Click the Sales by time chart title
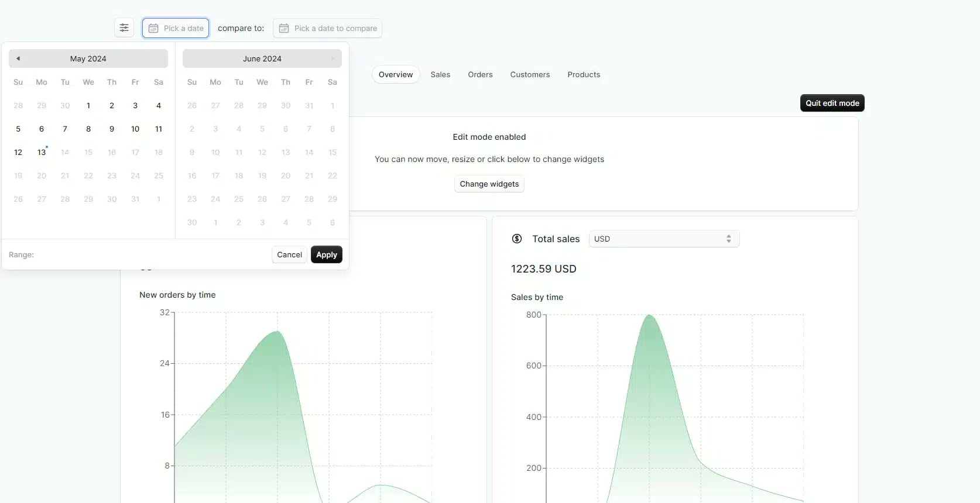 coord(537,297)
